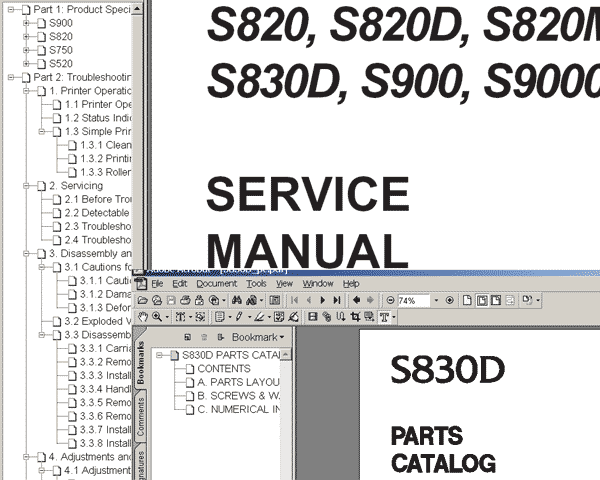The image size is (600, 480).
Task: Go to the next page with right triangle
Action: pyautogui.click(x=323, y=300)
